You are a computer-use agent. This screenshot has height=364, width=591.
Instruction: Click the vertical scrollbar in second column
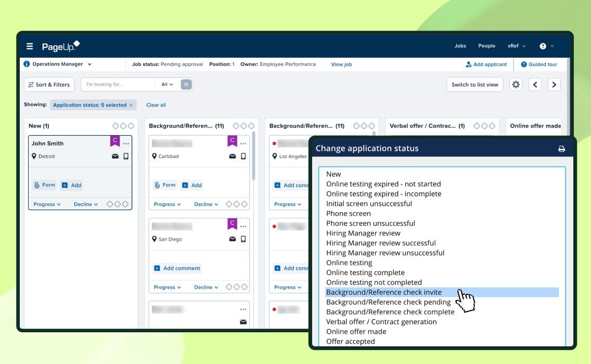(253, 156)
